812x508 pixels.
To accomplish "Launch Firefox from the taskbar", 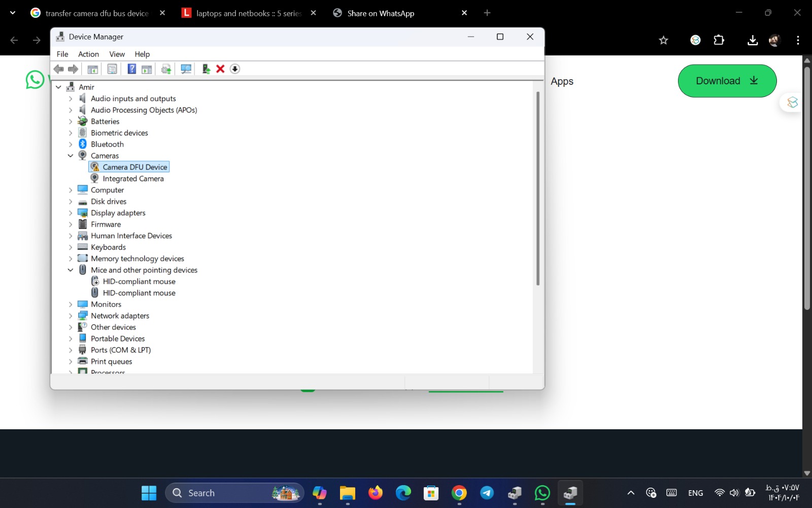I will (x=375, y=492).
